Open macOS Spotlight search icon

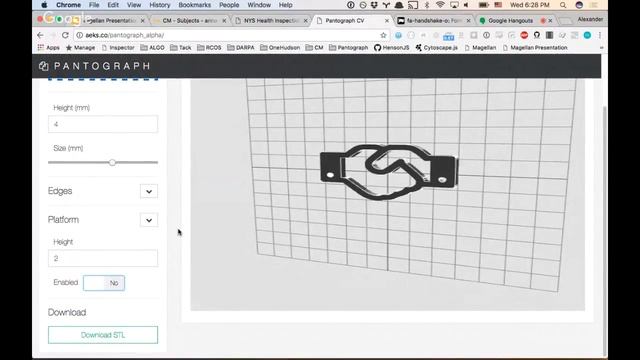tap(563, 5)
